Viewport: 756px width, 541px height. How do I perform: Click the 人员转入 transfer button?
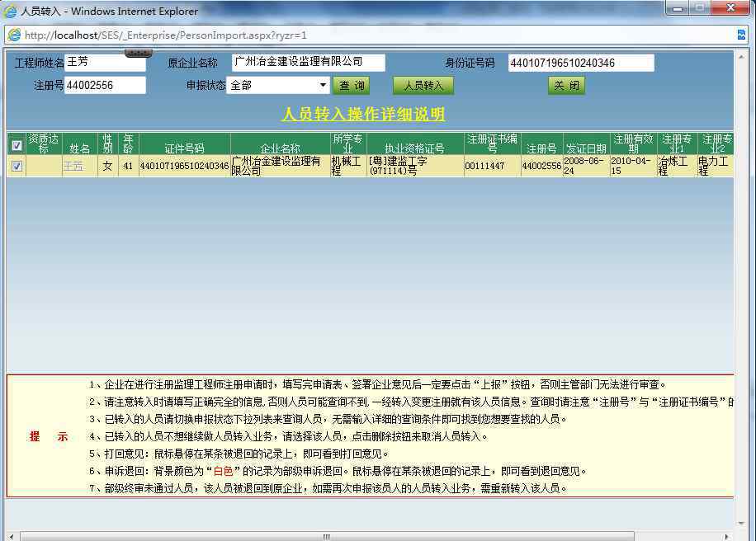point(423,85)
